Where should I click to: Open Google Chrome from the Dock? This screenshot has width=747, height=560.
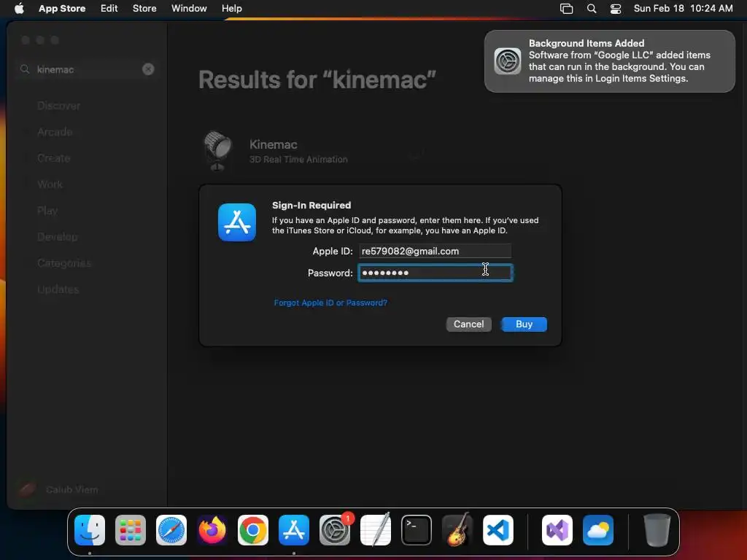point(253,530)
